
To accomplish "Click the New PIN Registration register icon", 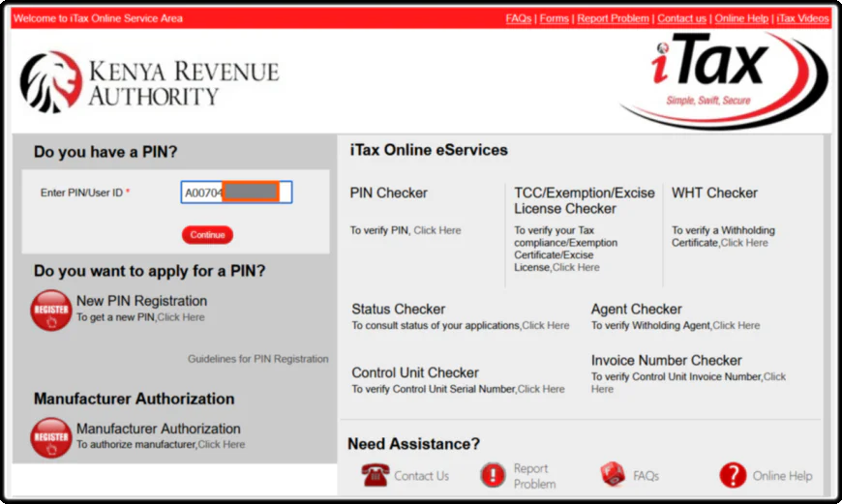I will [x=51, y=311].
